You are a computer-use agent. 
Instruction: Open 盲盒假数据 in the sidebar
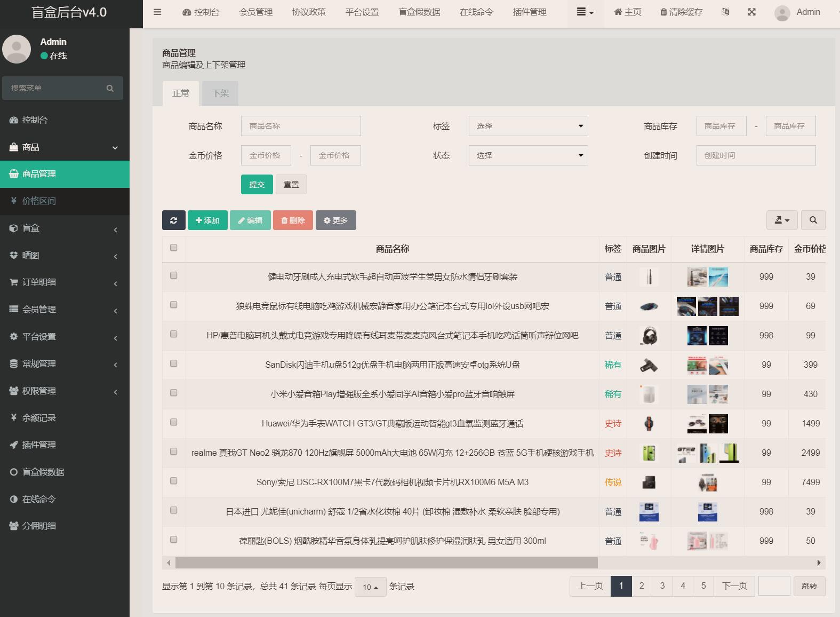coord(65,472)
